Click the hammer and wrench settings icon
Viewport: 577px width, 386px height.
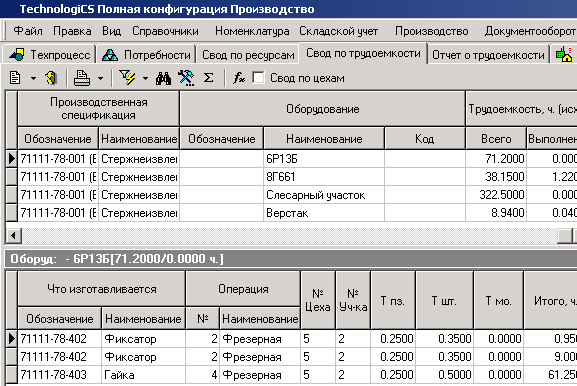tap(186, 78)
